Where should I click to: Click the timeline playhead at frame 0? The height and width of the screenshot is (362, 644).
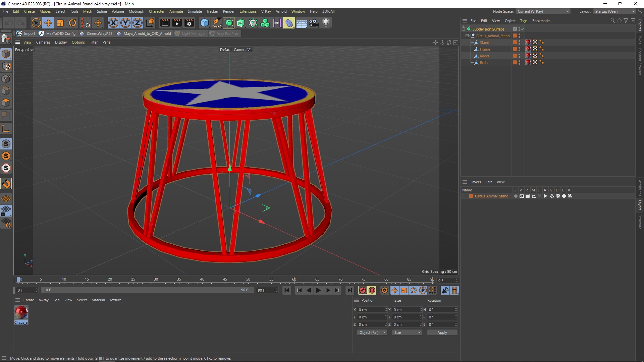coord(18,280)
